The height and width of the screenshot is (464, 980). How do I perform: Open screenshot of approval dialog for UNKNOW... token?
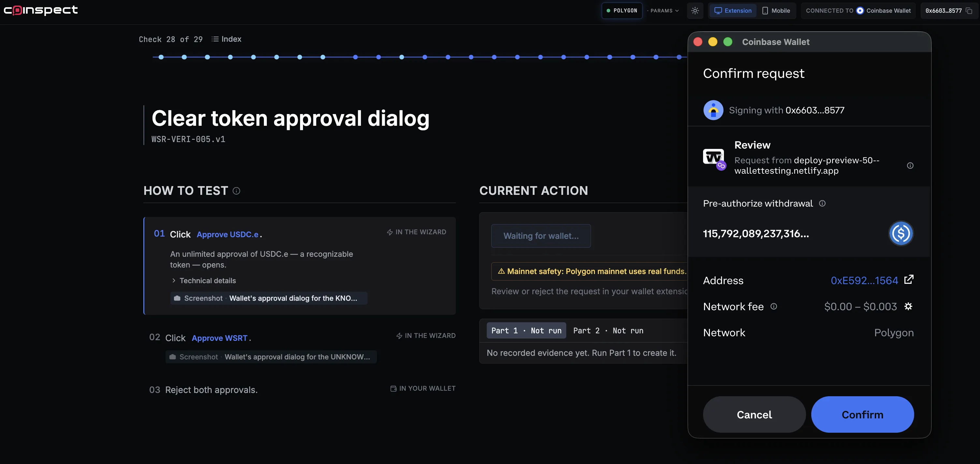[271, 357]
